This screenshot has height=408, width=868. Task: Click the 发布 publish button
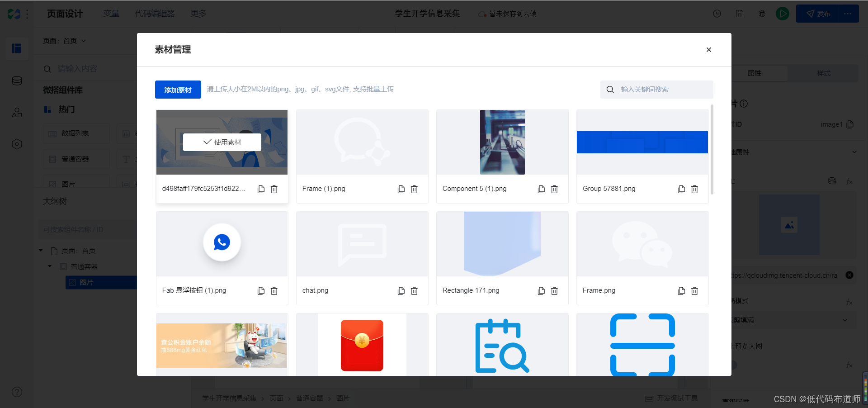pos(819,14)
